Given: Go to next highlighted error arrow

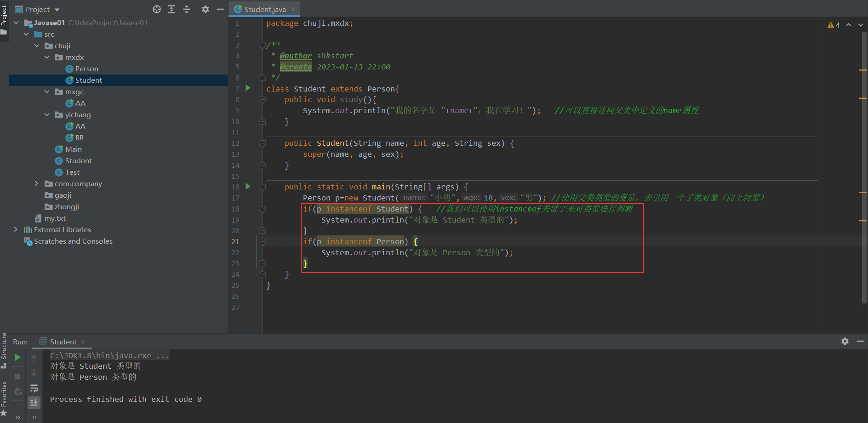Looking at the screenshot, I should coord(861,25).
